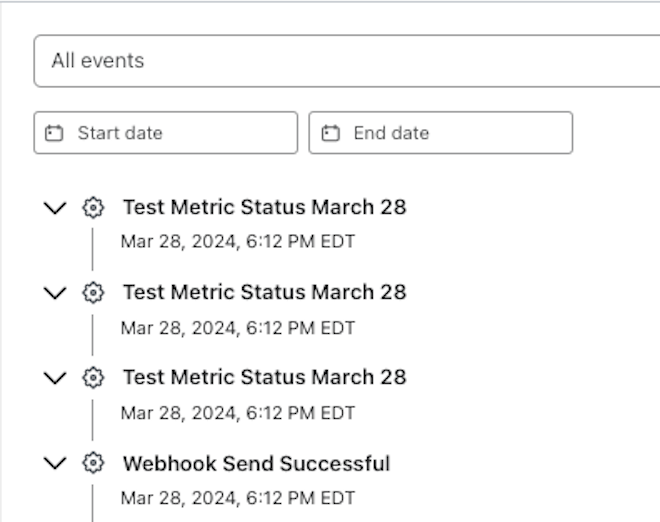660x522 pixels.
Task: Select third Test Metric Status March 28 title
Action: 264,377
